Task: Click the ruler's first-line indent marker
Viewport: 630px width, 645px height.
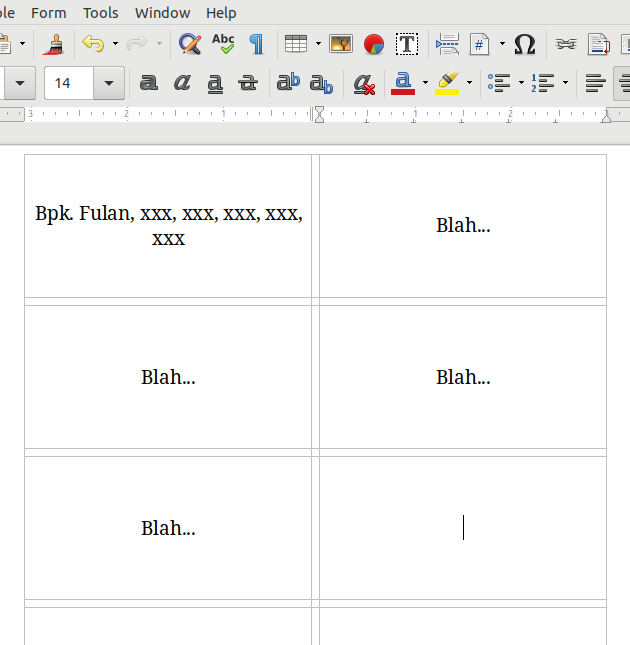Action: (320, 110)
